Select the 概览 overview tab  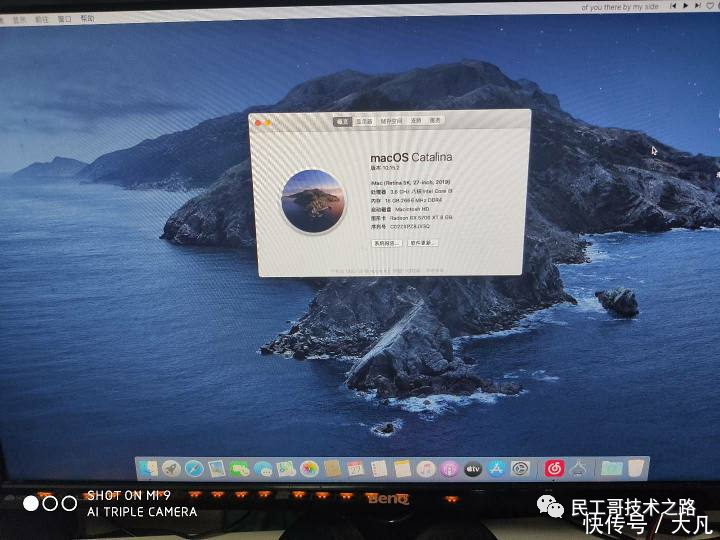[x=342, y=121]
